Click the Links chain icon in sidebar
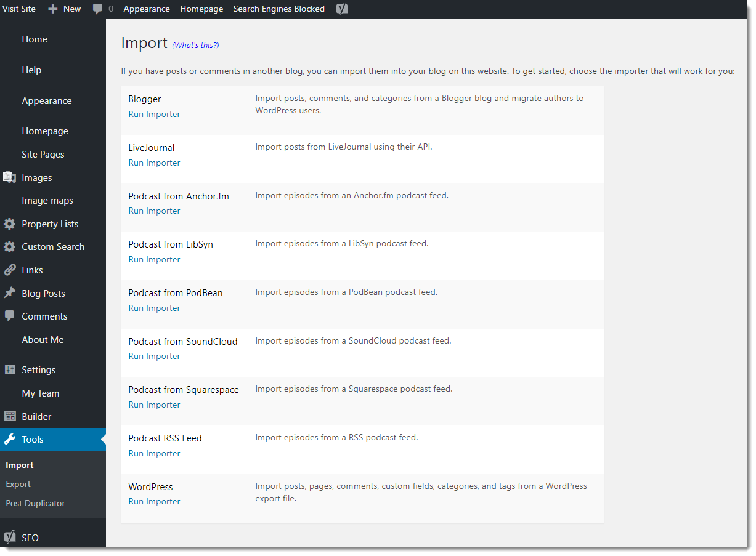 10,270
